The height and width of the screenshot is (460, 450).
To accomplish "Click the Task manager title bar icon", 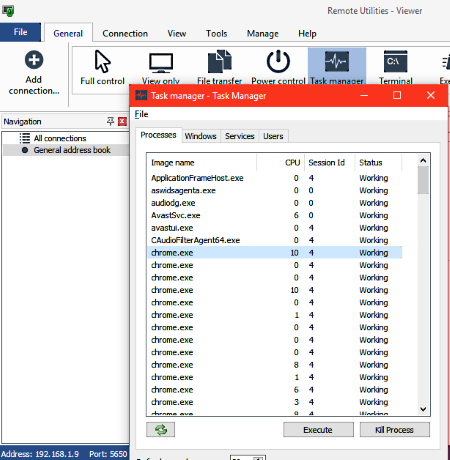I will tap(141, 96).
